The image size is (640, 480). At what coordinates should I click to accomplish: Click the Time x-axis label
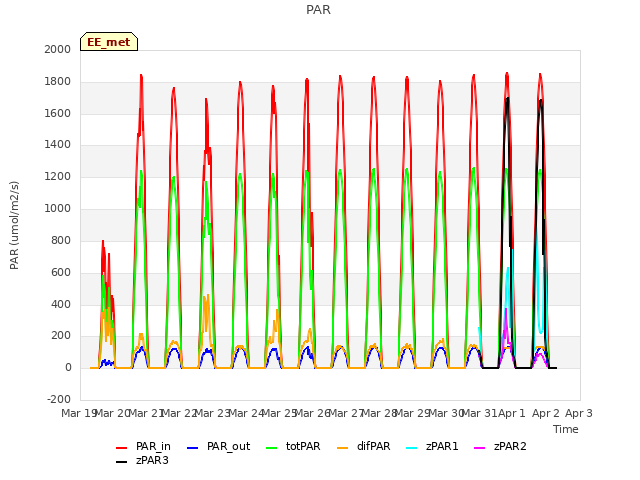(566, 429)
